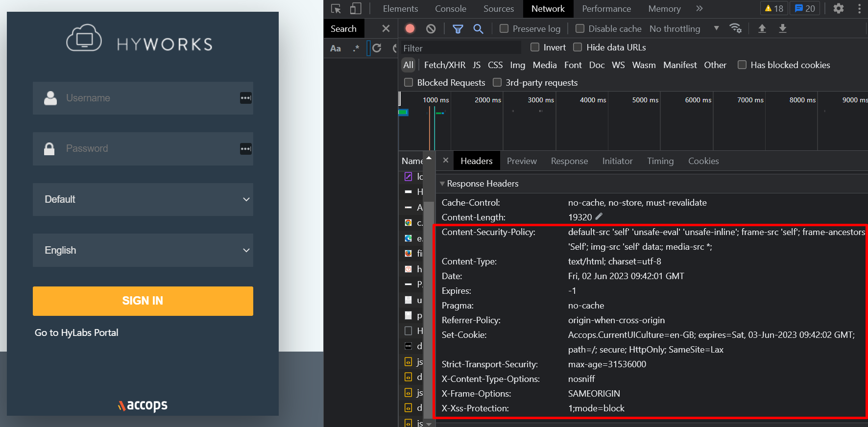Switch to the Elements tab
Screen dimensions: 868x427
[400, 9]
